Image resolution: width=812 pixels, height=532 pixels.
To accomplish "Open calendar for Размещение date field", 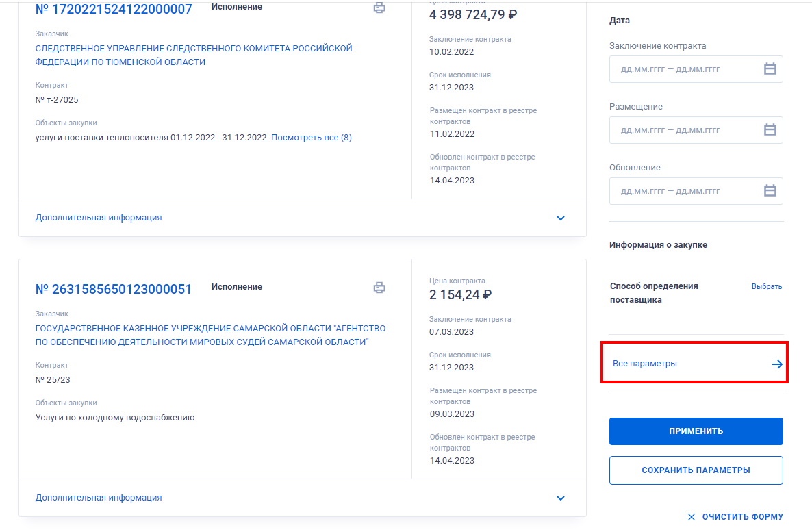I will (770, 130).
